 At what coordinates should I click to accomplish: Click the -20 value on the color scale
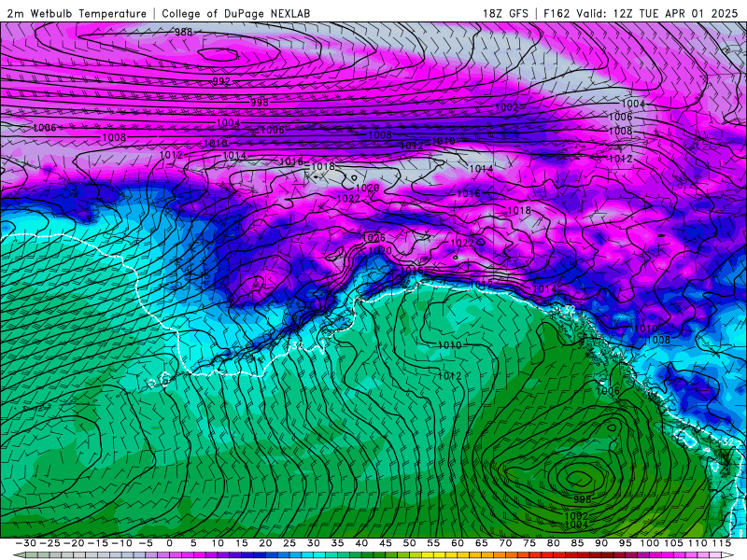[74, 543]
